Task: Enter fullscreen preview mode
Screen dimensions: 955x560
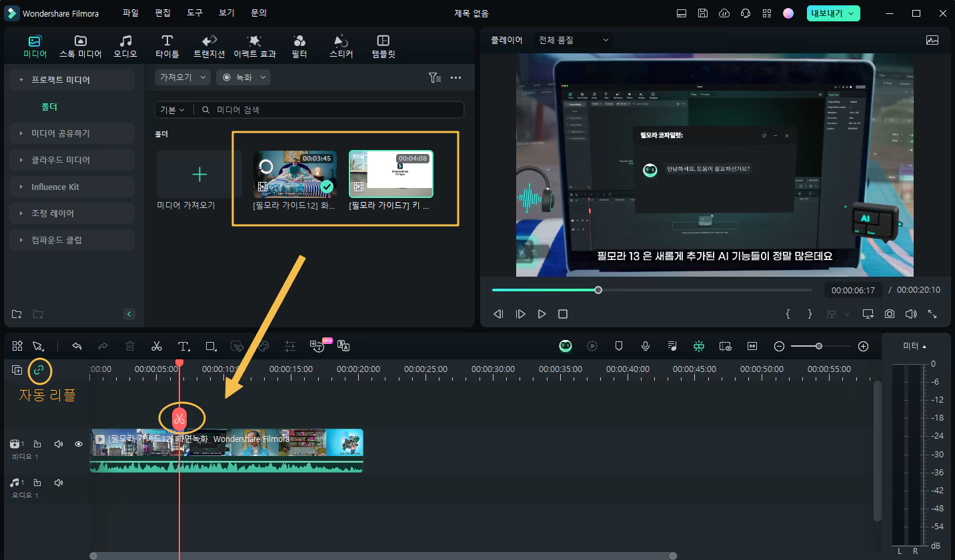Action: (932, 313)
